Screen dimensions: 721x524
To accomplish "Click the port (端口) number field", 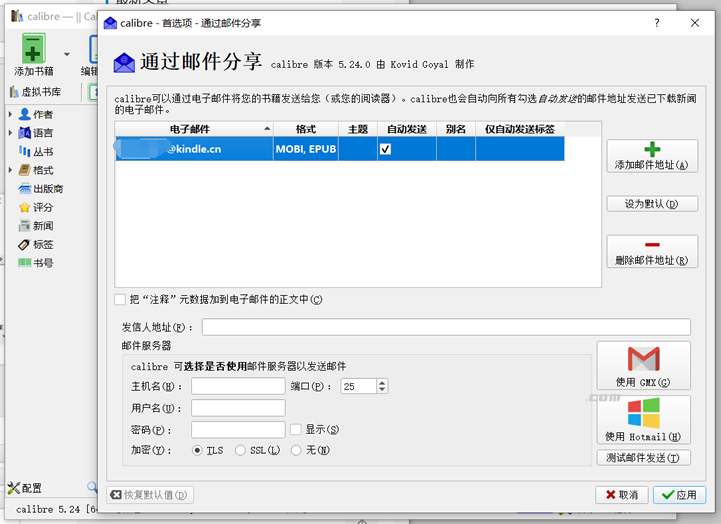I will pos(359,386).
